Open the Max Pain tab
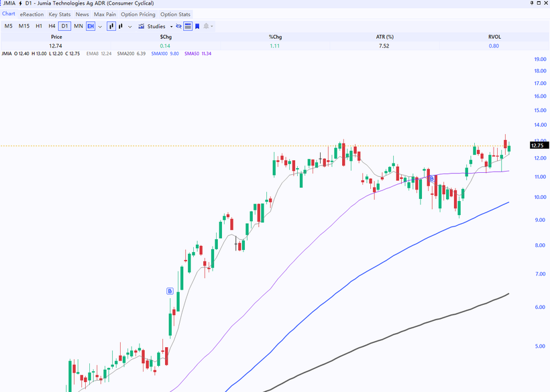This screenshot has width=550, height=392. (105, 14)
